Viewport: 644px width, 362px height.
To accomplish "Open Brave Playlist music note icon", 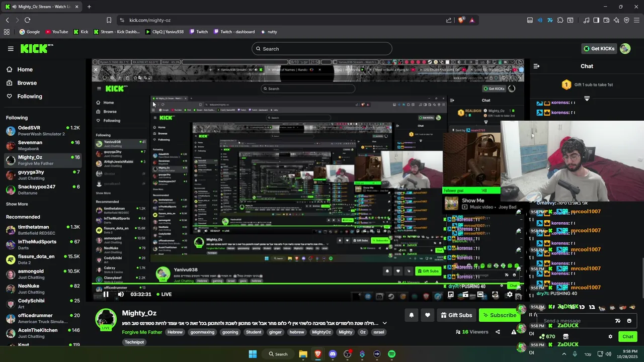I will point(586,20).
